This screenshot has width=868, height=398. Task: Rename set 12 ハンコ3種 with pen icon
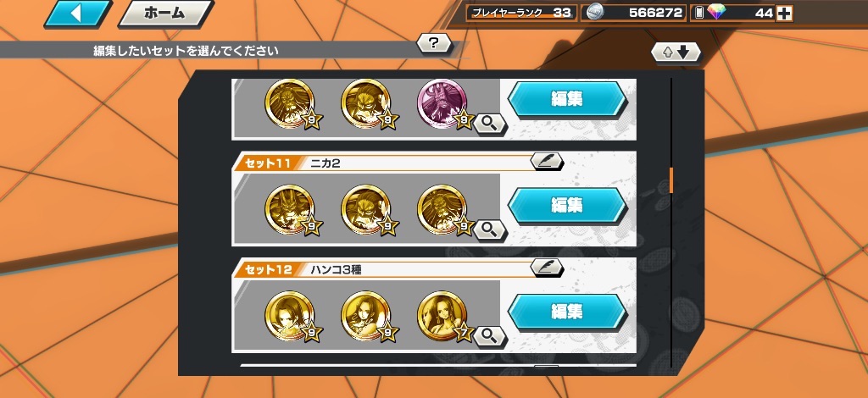(x=547, y=268)
